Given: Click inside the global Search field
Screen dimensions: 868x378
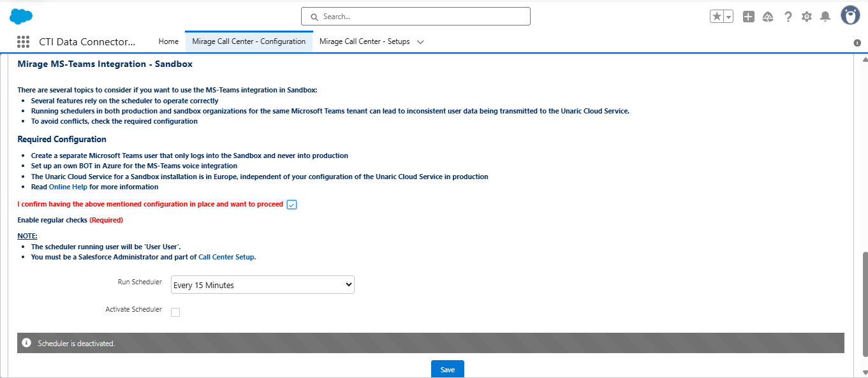Looking at the screenshot, I should click(416, 17).
